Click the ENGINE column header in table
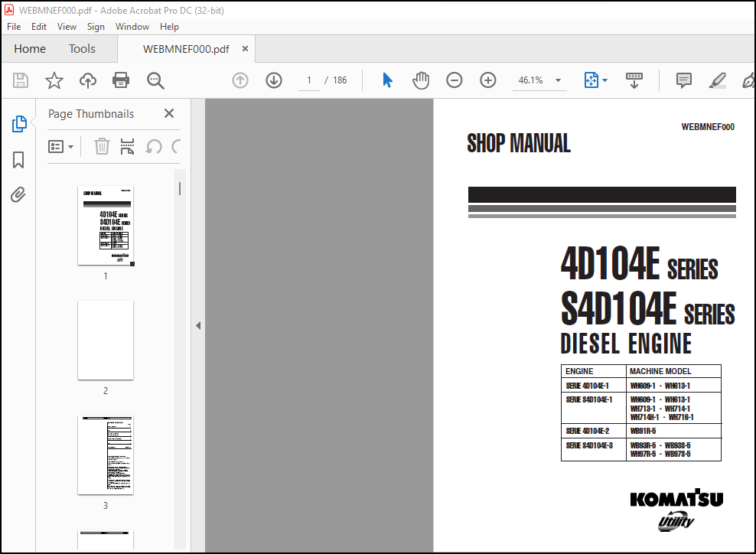 coord(579,371)
